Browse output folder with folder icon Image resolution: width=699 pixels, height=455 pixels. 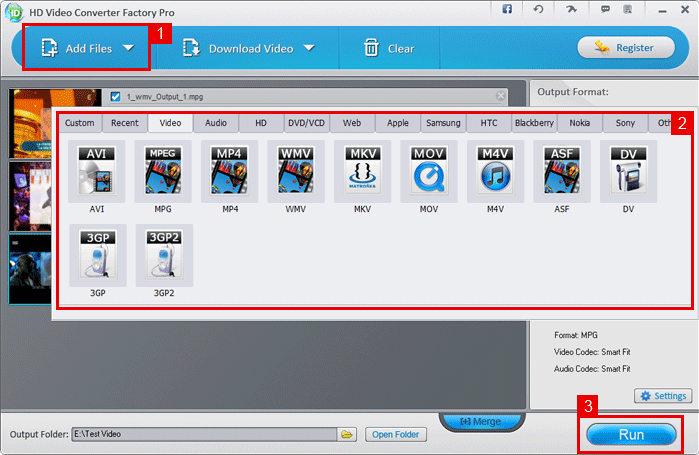coord(347,434)
